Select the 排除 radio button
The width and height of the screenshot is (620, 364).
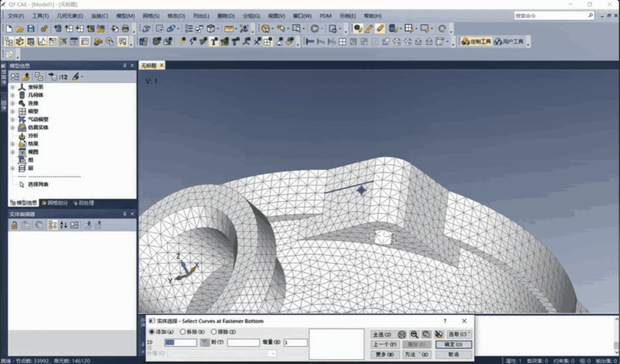tap(214, 331)
